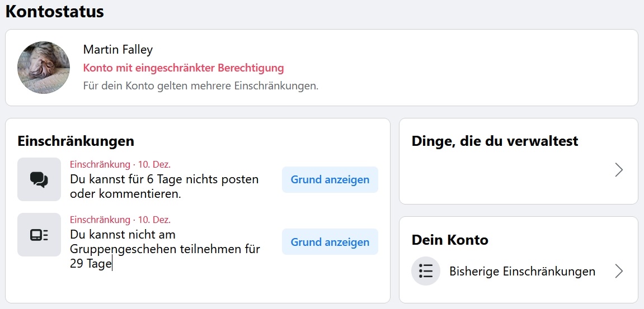Click the list icon beside Bisherige Einschränkungen
Image resolution: width=644 pixels, height=309 pixels.
point(426,272)
